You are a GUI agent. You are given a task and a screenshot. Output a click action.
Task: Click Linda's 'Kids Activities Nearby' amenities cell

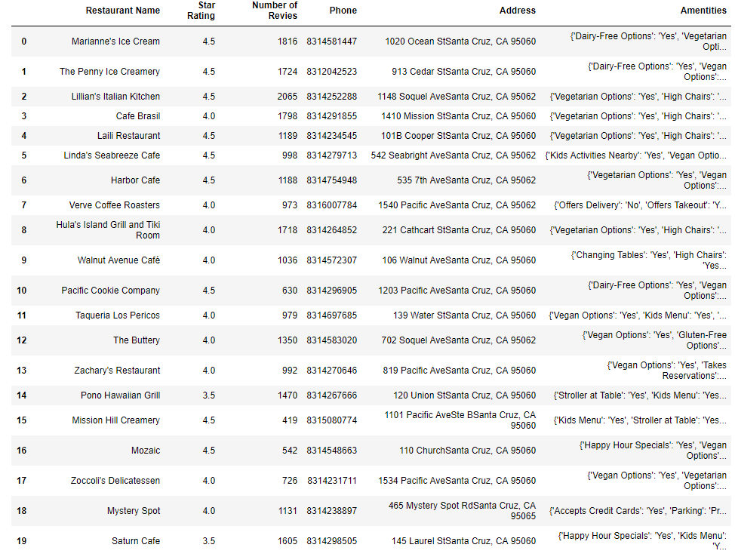pos(635,155)
